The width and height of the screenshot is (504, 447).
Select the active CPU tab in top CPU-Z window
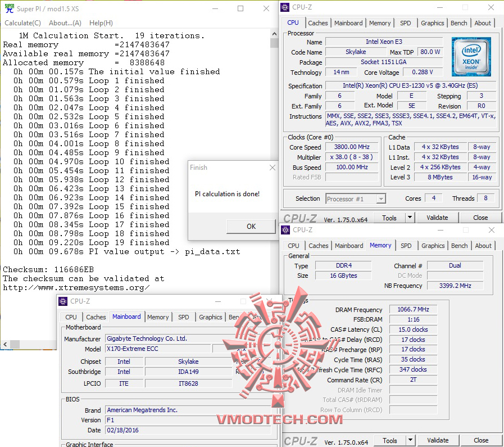[293, 22]
